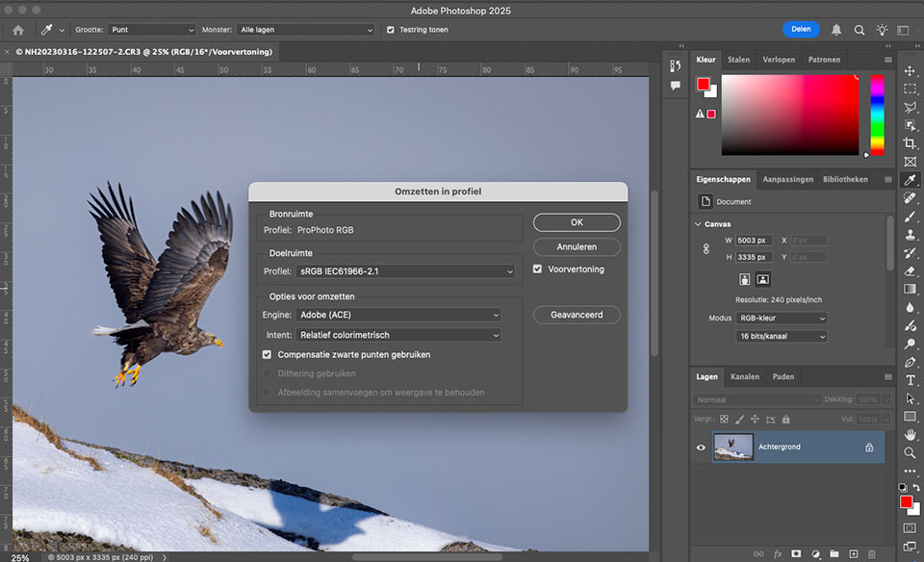This screenshot has width=924, height=562.
Task: Open the Monster dropdown
Action: [x=305, y=30]
